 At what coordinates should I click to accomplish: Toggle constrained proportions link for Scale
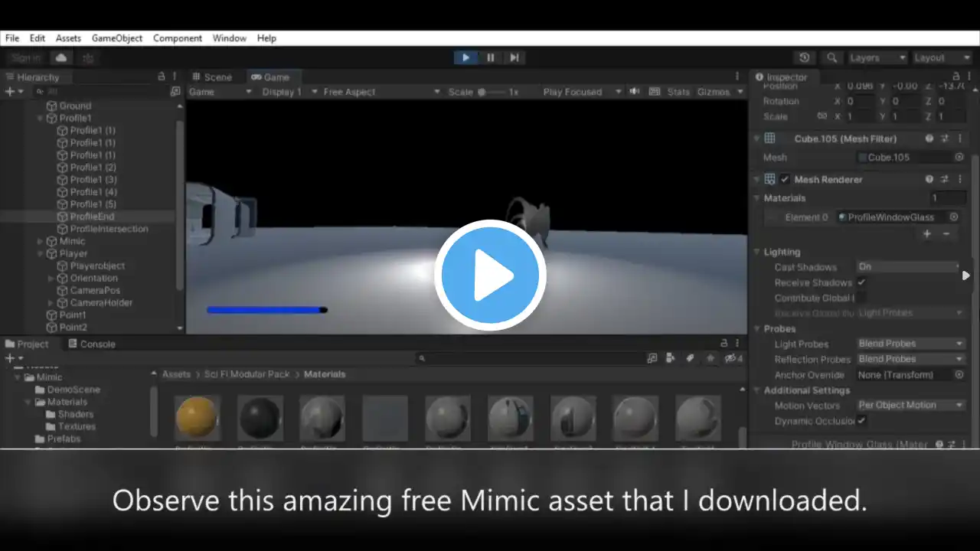tap(822, 116)
